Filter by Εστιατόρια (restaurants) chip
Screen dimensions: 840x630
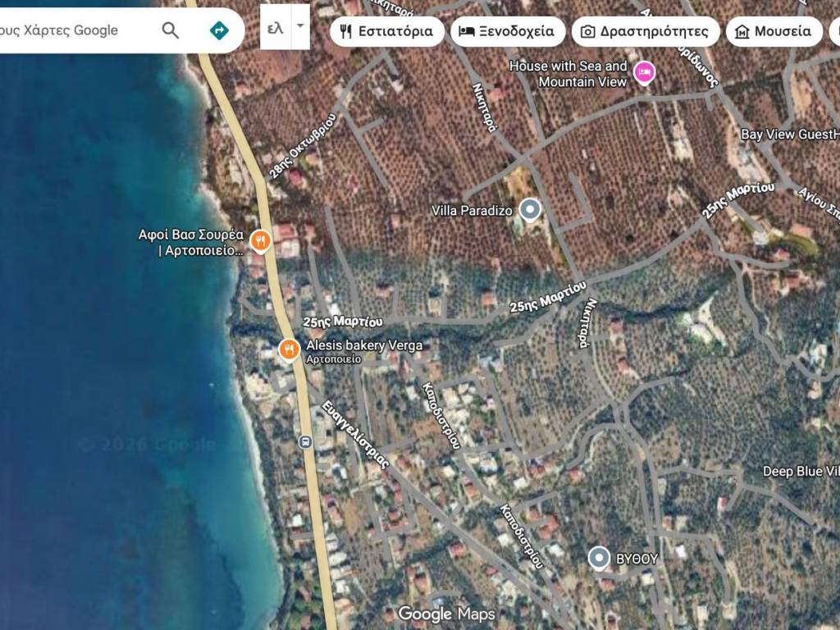tap(387, 32)
